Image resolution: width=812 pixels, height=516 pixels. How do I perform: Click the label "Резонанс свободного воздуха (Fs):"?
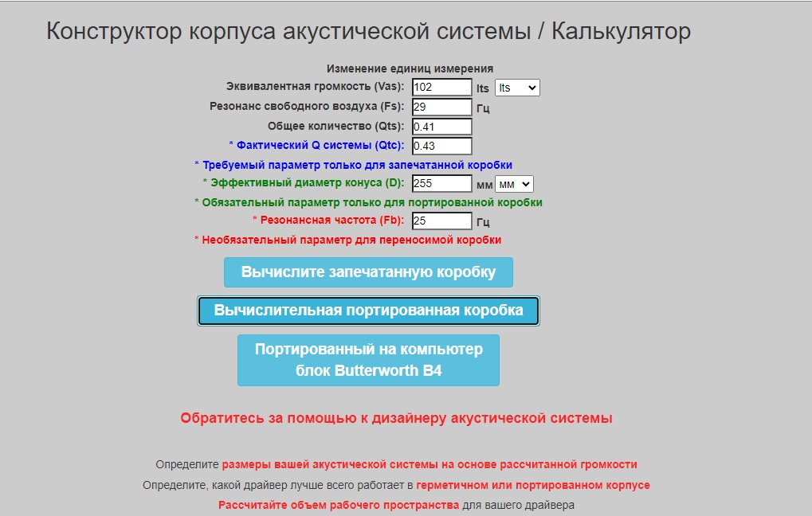coord(307,106)
